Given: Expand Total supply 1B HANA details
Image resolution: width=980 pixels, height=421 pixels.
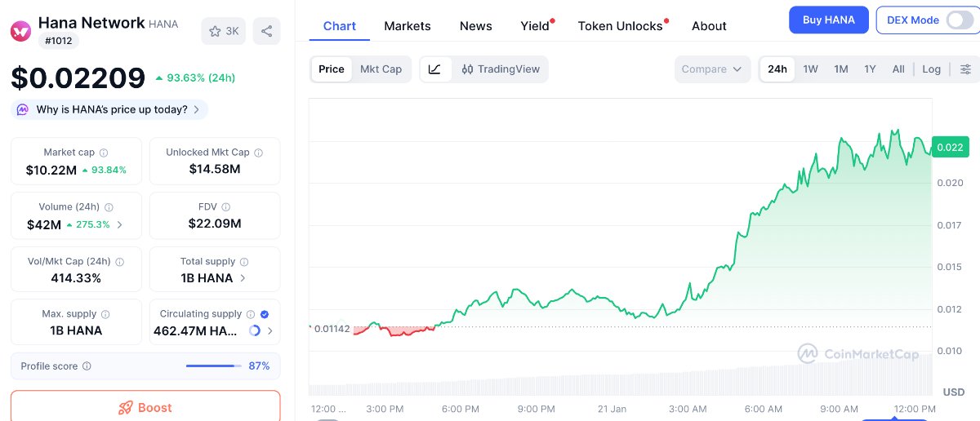Looking at the screenshot, I should [243, 278].
